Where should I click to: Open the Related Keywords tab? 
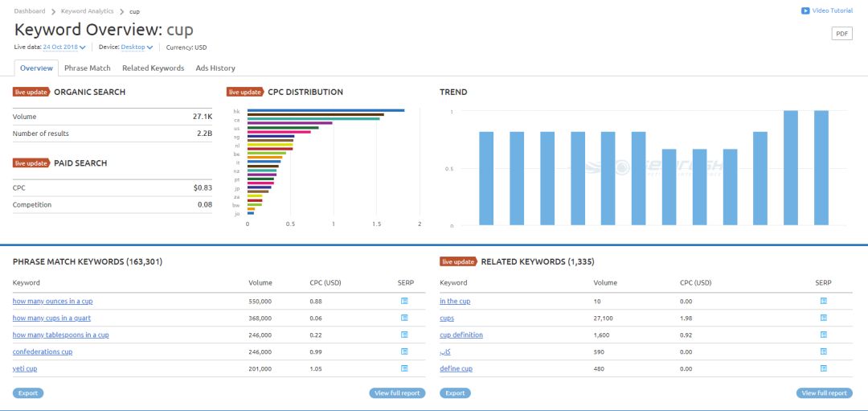coord(153,68)
